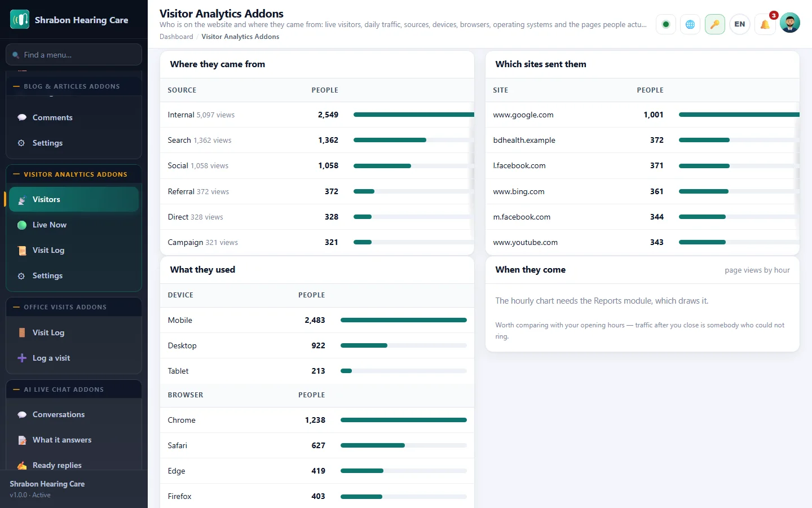Open Ready replies menu item
The image size is (812, 508).
[x=74, y=465]
